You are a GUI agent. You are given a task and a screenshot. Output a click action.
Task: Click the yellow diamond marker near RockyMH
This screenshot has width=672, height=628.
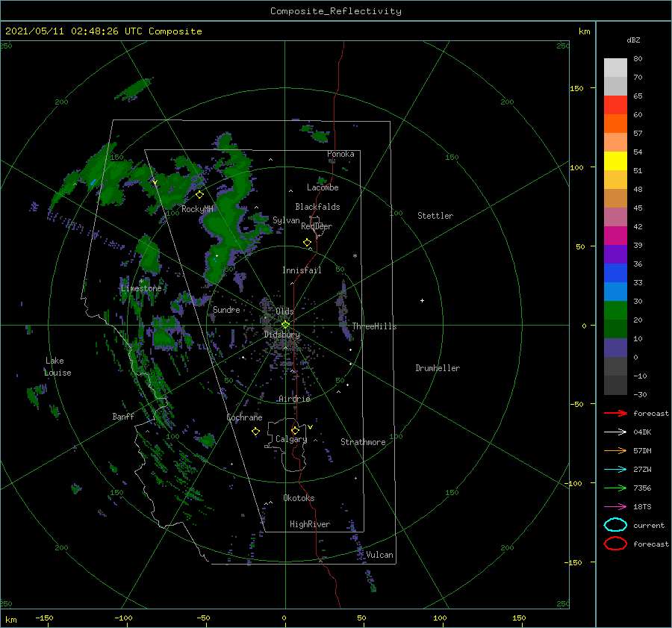click(x=199, y=195)
